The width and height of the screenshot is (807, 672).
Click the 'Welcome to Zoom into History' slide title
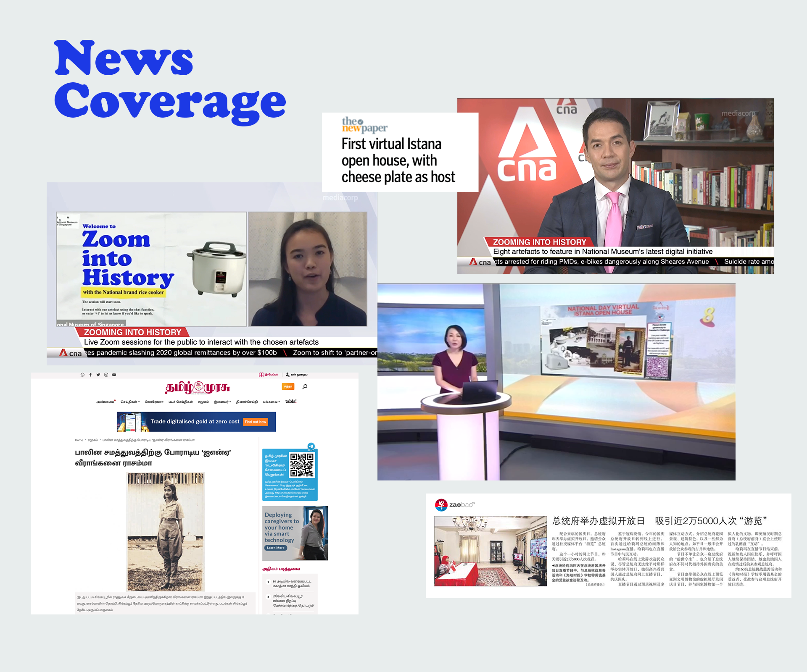pyautogui.click(x=128, y=255)
